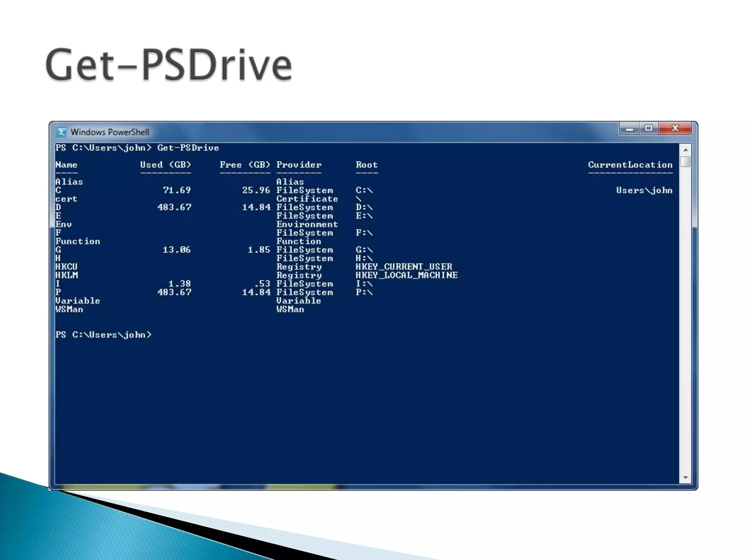Click the scrollbar down arrow
747x560 pixels.
click(685, 478)
